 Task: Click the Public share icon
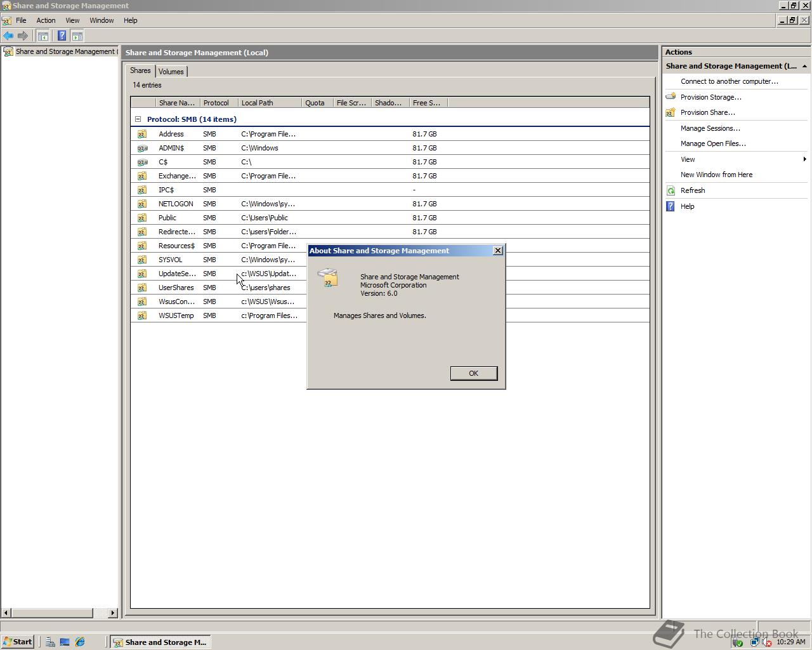point(142,218)
